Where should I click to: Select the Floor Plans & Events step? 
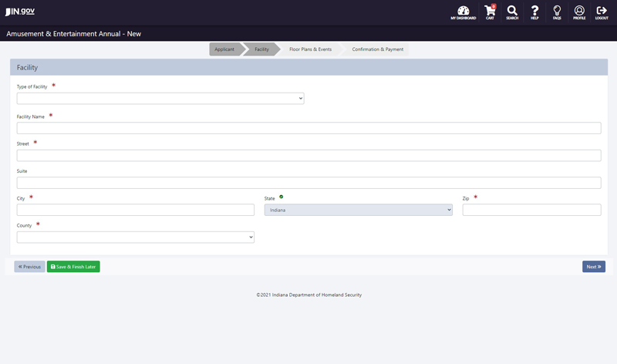point(310,49)
